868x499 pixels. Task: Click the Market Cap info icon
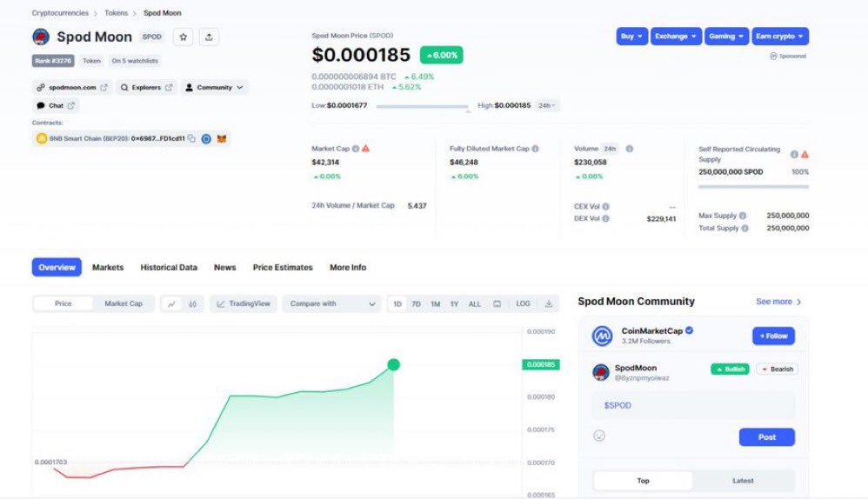tap(356, 149)
